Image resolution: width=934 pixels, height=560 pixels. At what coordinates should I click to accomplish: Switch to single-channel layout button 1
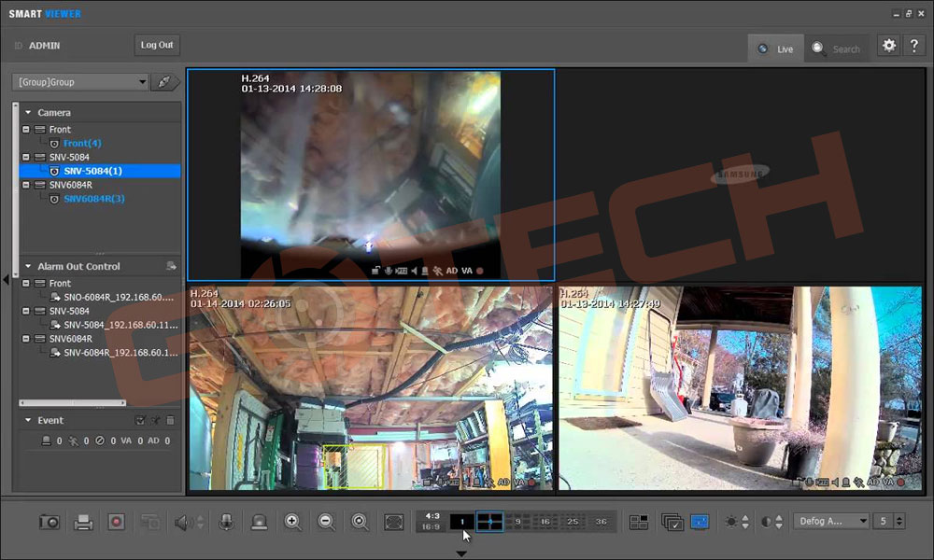coord(461,522)
